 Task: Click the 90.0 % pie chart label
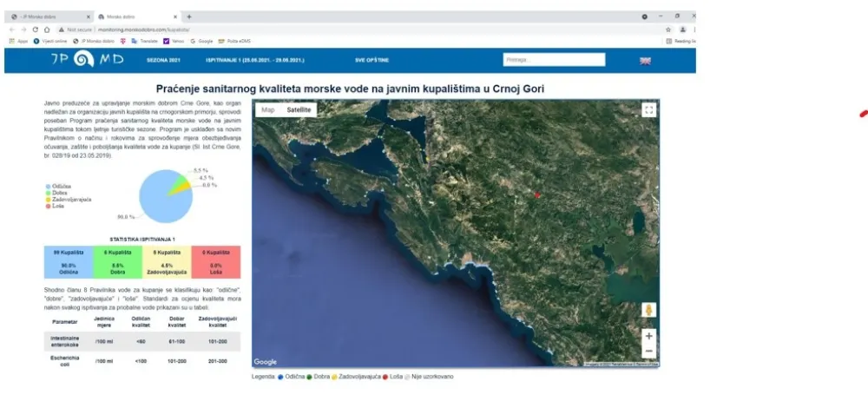click(x=126, y=217)
